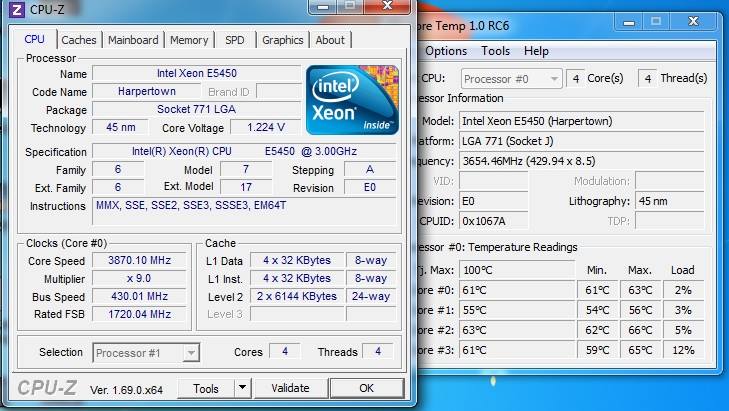Click the Rated FSB value 1720.04 MHz
This screenshot has height=411, width=729.
[x=139, y=314]
